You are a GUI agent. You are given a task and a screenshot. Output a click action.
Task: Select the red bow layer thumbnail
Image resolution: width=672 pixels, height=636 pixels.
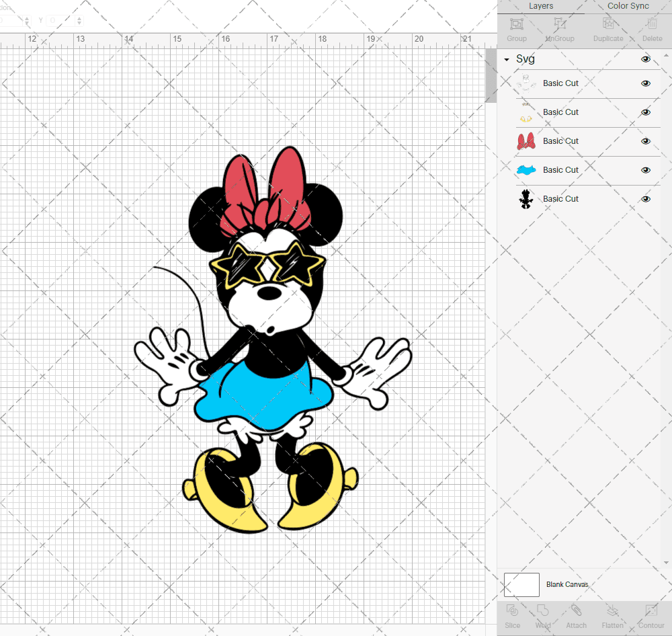(x=526, y=141)
